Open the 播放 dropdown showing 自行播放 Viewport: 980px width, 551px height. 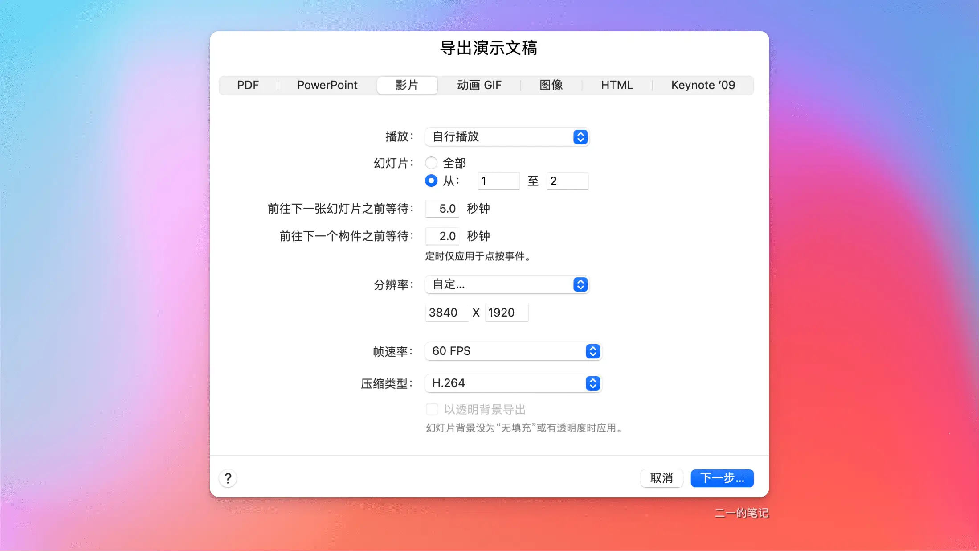[x=506, y=137]
